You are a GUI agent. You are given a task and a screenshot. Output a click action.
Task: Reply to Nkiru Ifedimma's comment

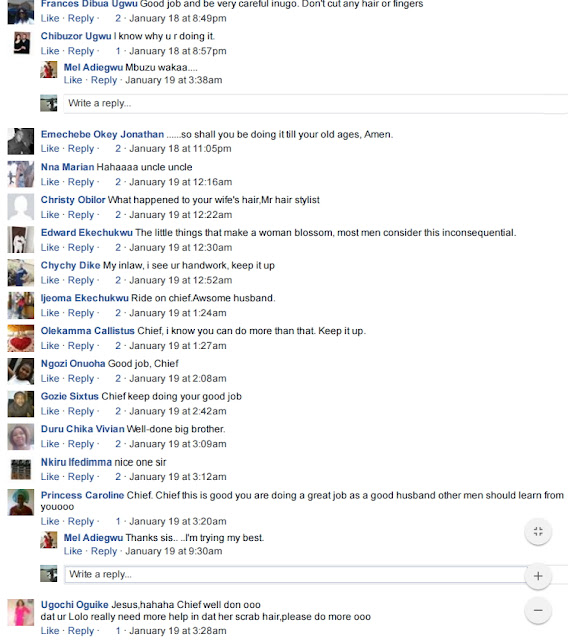point(81,477)
